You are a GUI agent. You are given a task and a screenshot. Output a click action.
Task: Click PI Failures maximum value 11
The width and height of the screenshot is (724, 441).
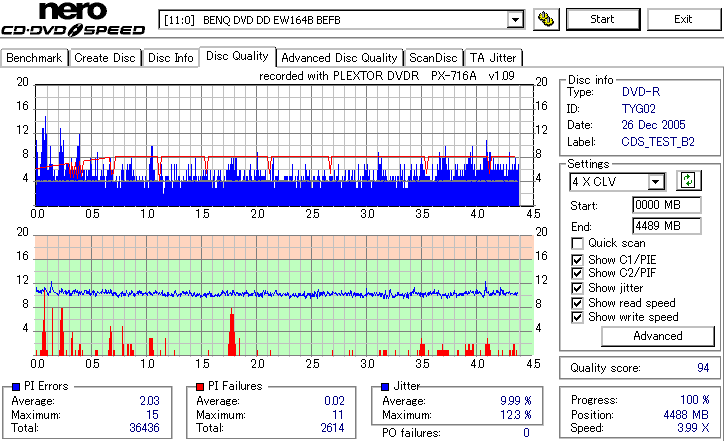338,415
